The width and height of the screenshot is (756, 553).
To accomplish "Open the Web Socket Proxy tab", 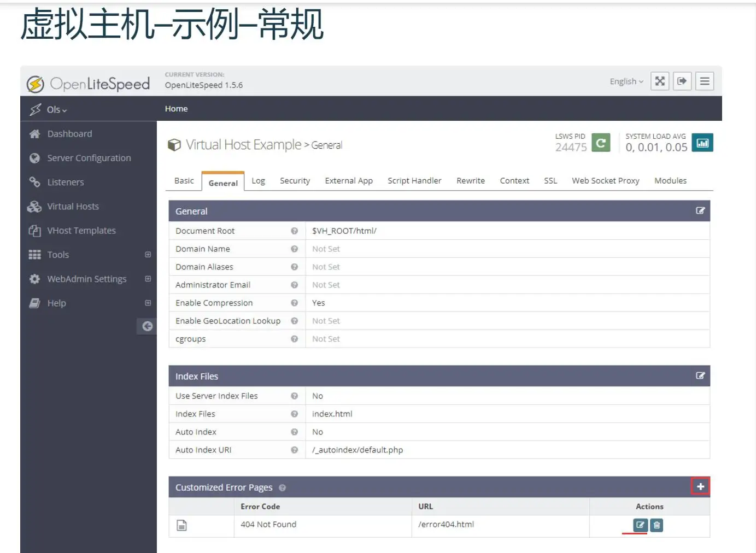I will (606, 181).
